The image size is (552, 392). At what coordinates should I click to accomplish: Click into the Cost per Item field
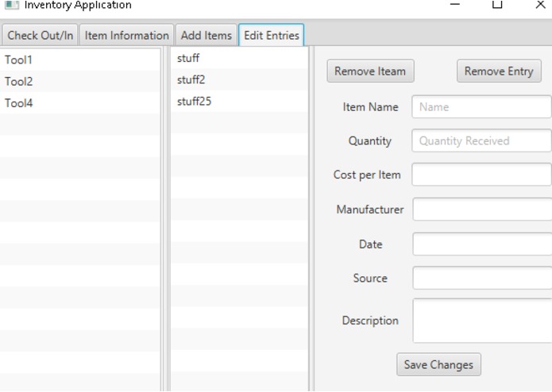coord(481,175)
